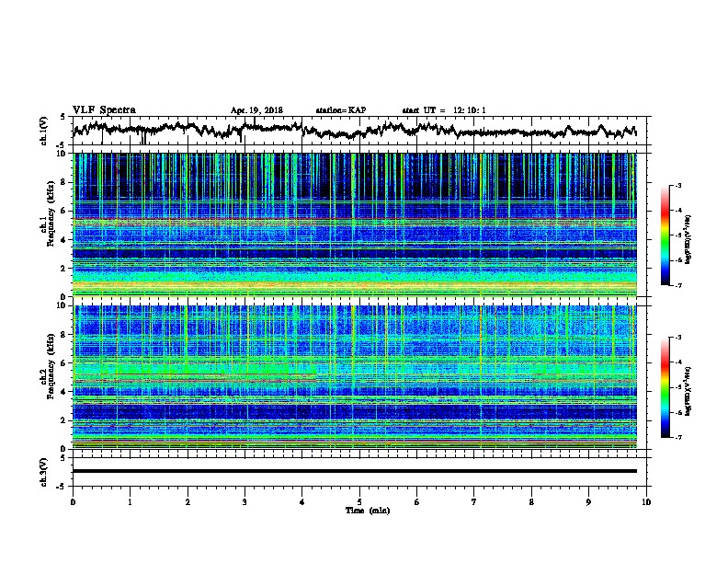Click the color scale bar beside ch.2 spectrogram
This screenshot has width=728, height=563.
[665, 387]
